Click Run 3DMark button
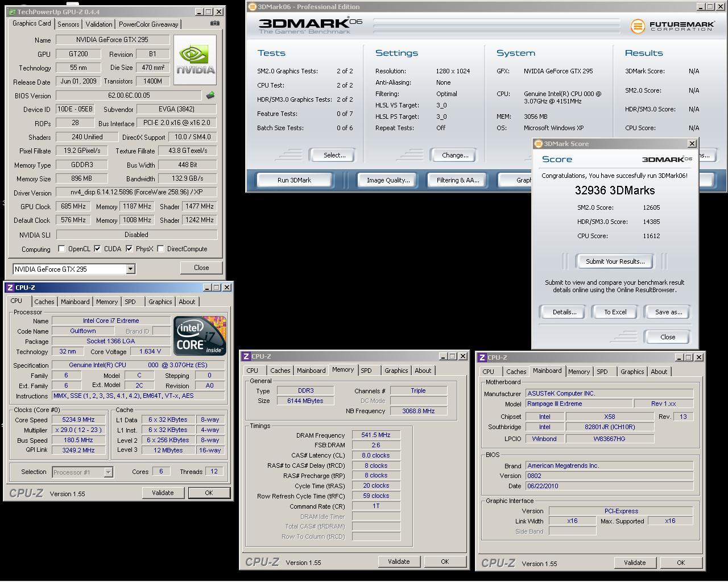 click(x=294, y=180)
